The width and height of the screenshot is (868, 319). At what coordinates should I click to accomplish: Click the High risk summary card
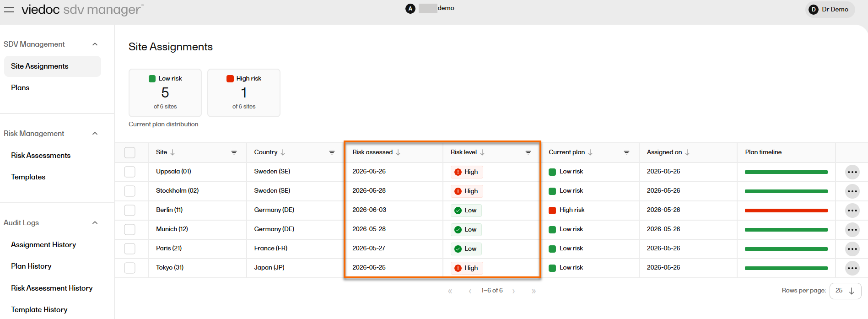pos(244,93)
